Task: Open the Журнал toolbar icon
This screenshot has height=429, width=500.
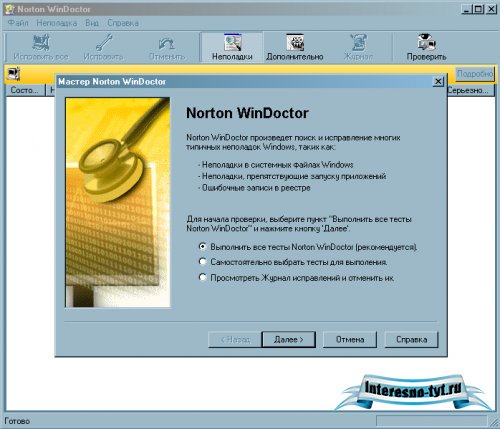Action: (x=358, y=43)
